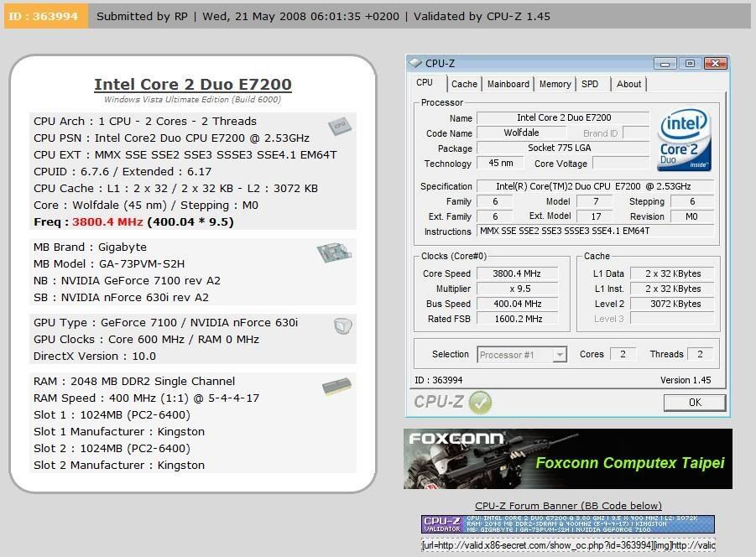The image size is (756, 557).
Task: Click the SB NVIDIA nForce 630i line
Action: click(x=121, y=298)
